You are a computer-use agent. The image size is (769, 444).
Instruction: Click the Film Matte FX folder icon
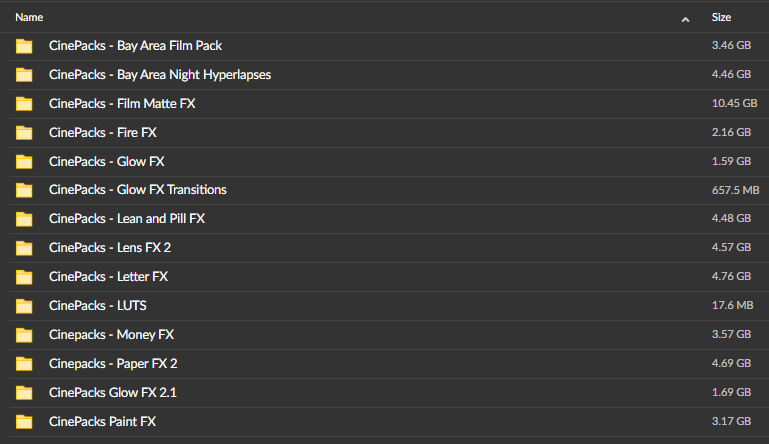[x=24, y=104]
